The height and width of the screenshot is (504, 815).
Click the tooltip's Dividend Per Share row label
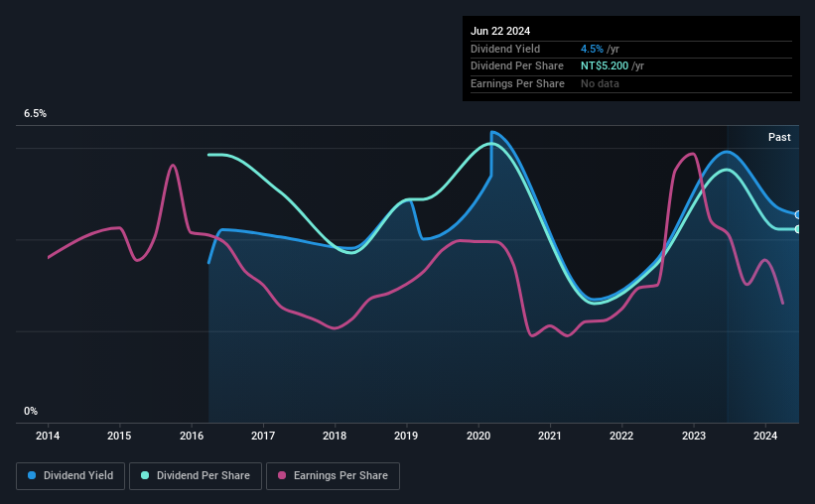tap(516, 66)
